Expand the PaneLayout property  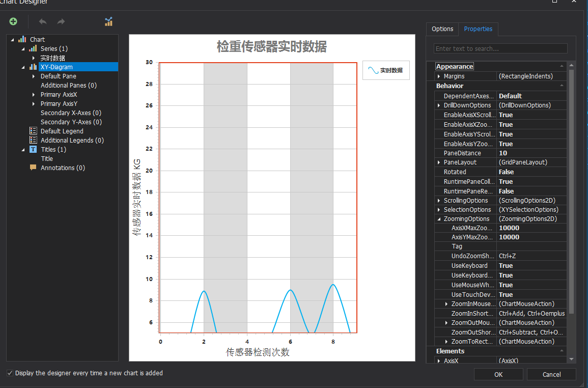tap(439, 162)
